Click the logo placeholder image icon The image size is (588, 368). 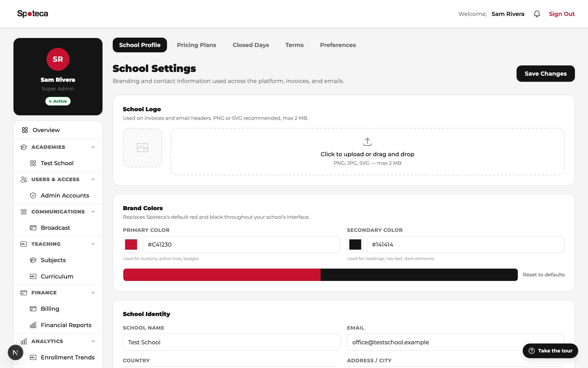point(142,147)
